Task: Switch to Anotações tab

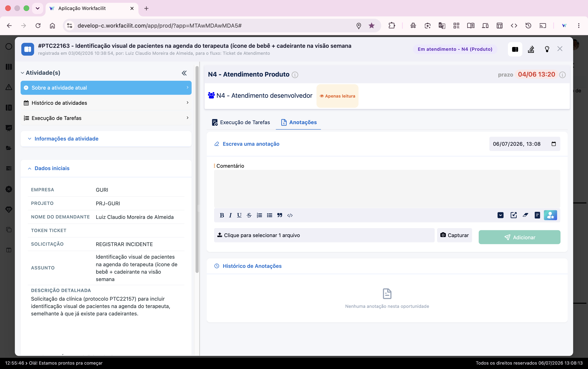Action: pyautogui.click(x=299, y=123)
